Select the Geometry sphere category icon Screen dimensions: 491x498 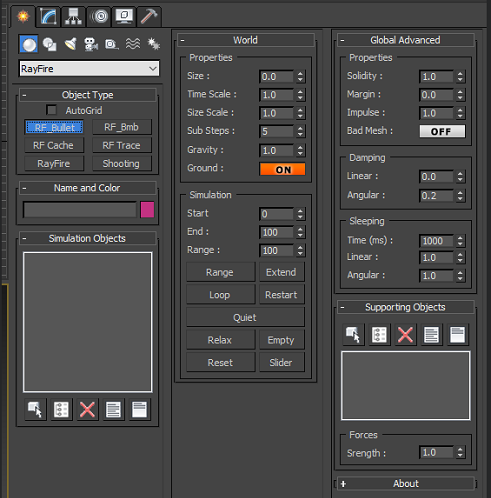(x=28, y=44)
